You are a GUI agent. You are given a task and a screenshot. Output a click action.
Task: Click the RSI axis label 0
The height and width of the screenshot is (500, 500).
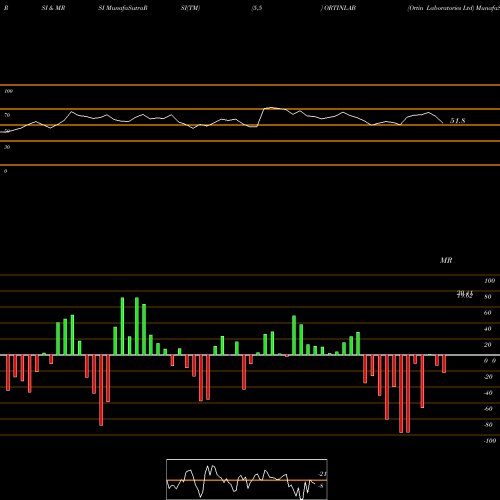click(5, 171)
